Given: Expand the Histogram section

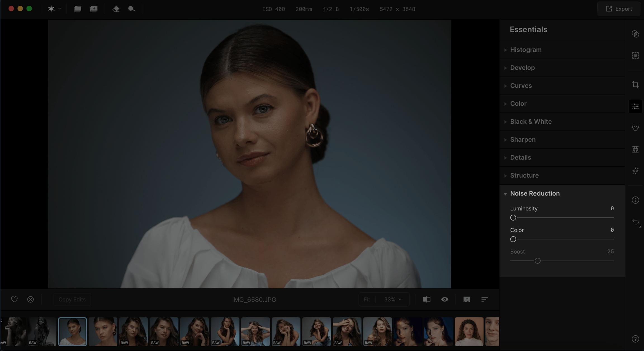Looking at the screenshot, I should pyautogui.click(x=525, y=50).
